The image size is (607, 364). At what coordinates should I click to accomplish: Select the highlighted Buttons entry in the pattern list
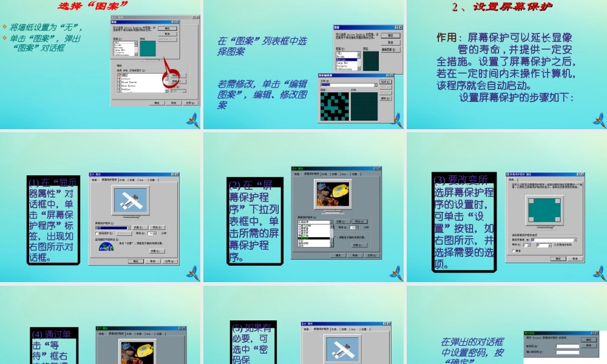(x=346, y=60)
